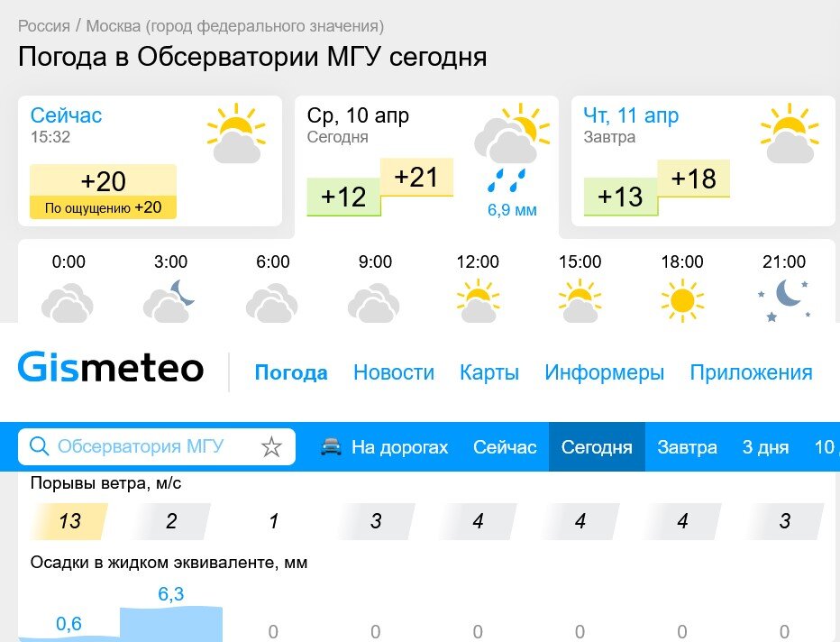This screenshot has height=642, width=840.
Task: Go to the Карты section
Action: point(489,371)
